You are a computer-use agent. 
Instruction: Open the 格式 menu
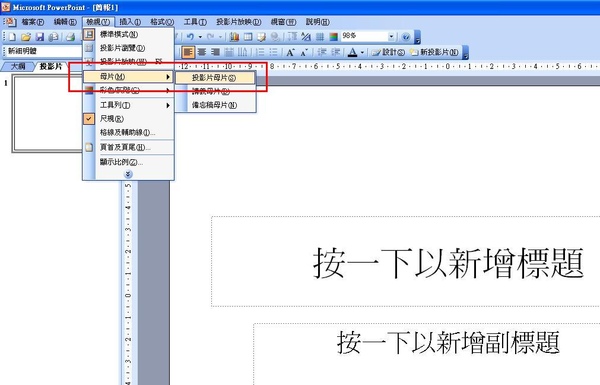[162, 22]
